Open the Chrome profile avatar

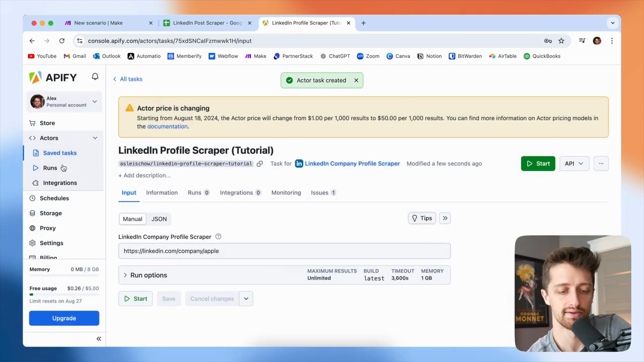(x=597, y=41)
